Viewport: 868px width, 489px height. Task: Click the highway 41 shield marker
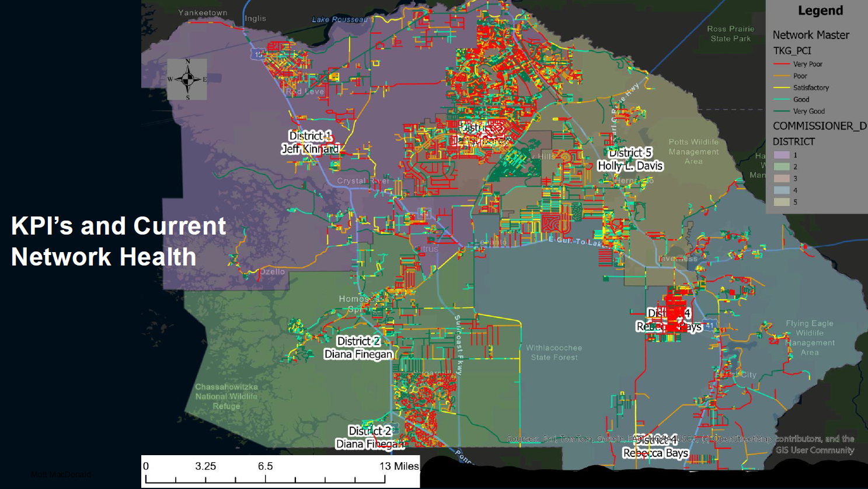[710, 325]
